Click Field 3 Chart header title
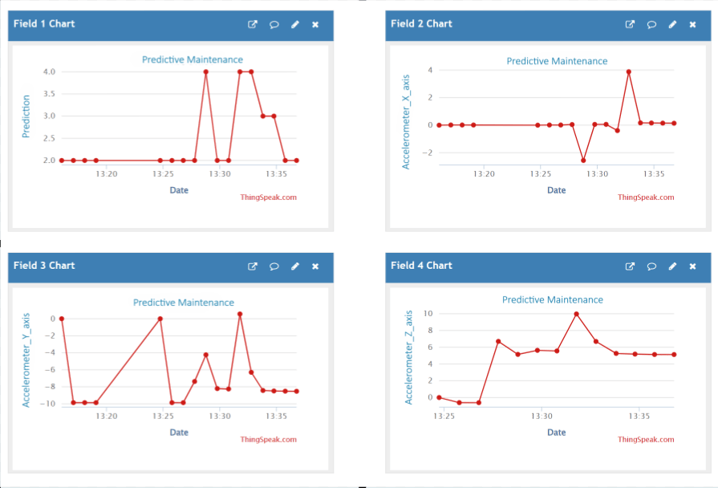The image size is (718, 488). (44, 266)
